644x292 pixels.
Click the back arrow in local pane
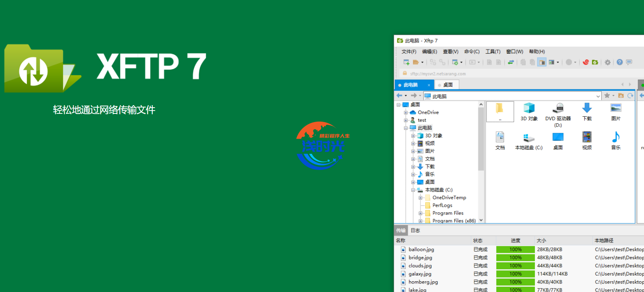[399, 96]
